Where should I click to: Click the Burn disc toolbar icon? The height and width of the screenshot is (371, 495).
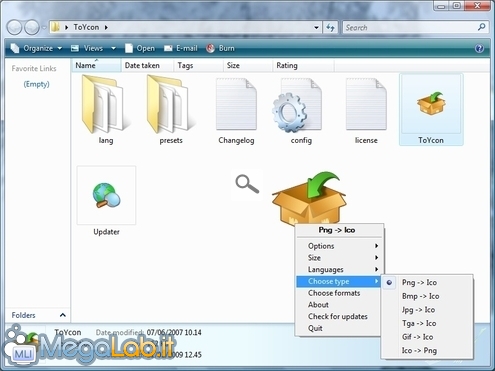click(x=210, y=49)
